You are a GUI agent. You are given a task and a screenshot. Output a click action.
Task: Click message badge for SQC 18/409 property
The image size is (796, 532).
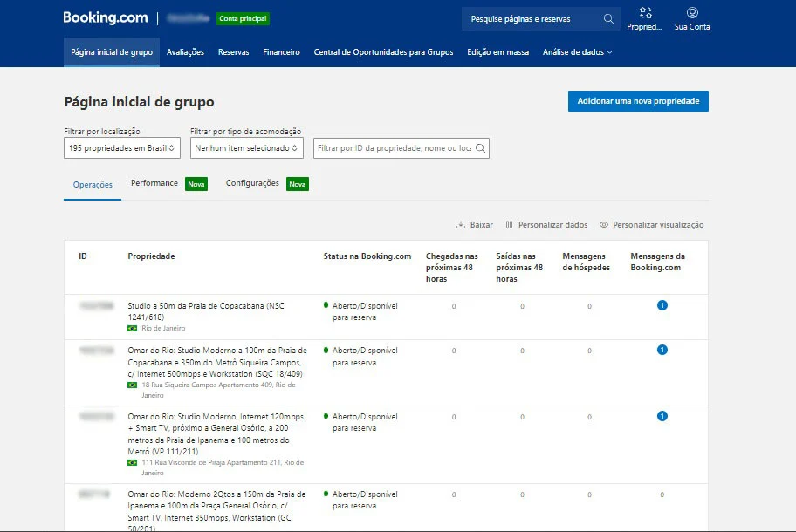tap(662, 350)
